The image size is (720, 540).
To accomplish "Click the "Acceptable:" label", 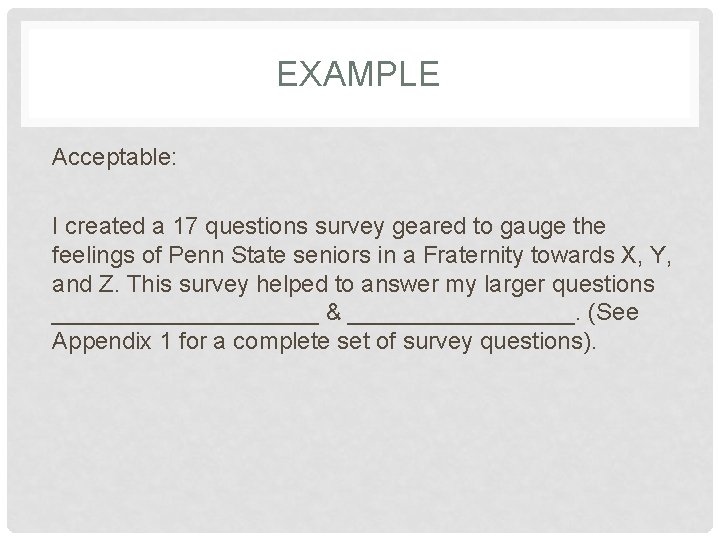I will coord(114,157).
